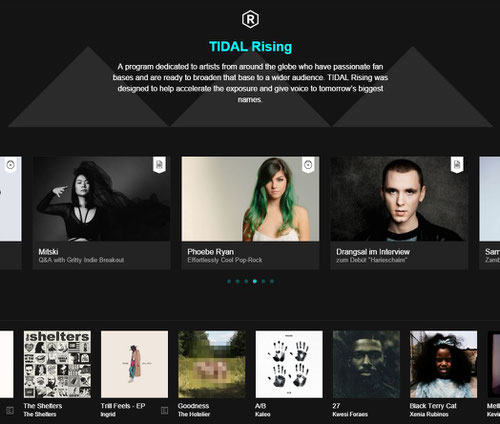Select the fifth carousel page dot
The image size is (500, 424).
click(263, 281)
